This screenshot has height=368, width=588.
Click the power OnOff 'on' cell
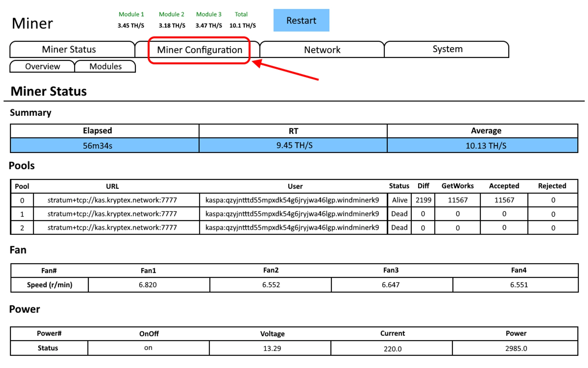tap(148, 348)
